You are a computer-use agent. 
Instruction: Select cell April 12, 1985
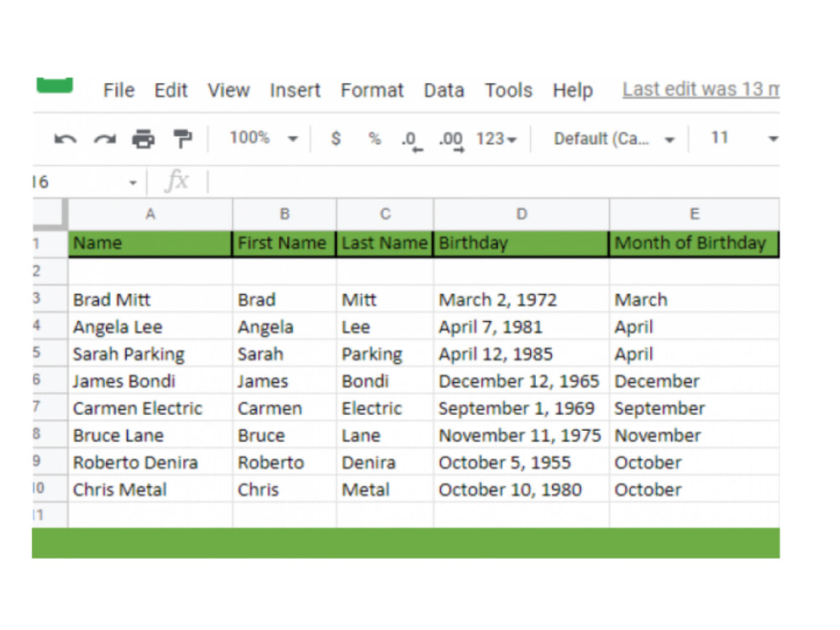(x=522, y=354)
